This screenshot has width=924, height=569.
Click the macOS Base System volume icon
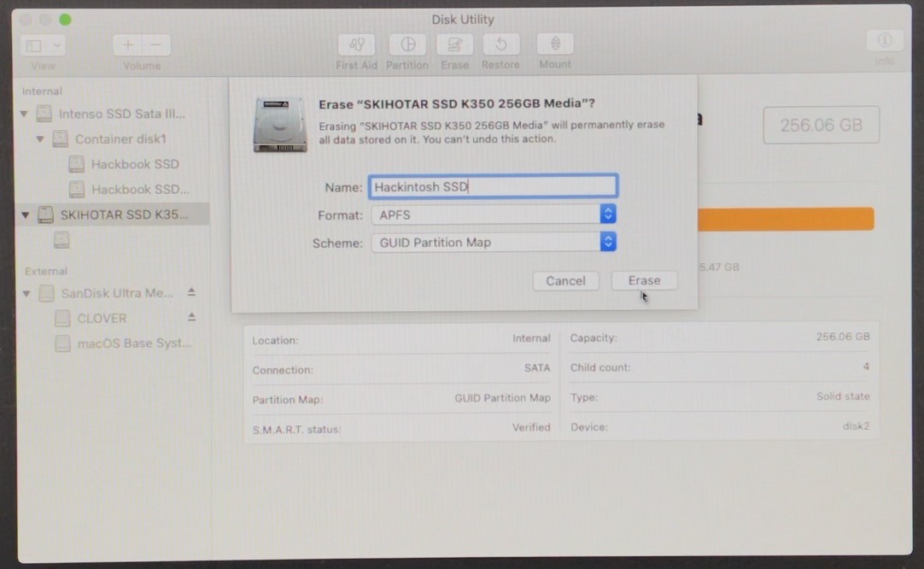[x=62, y=343]
